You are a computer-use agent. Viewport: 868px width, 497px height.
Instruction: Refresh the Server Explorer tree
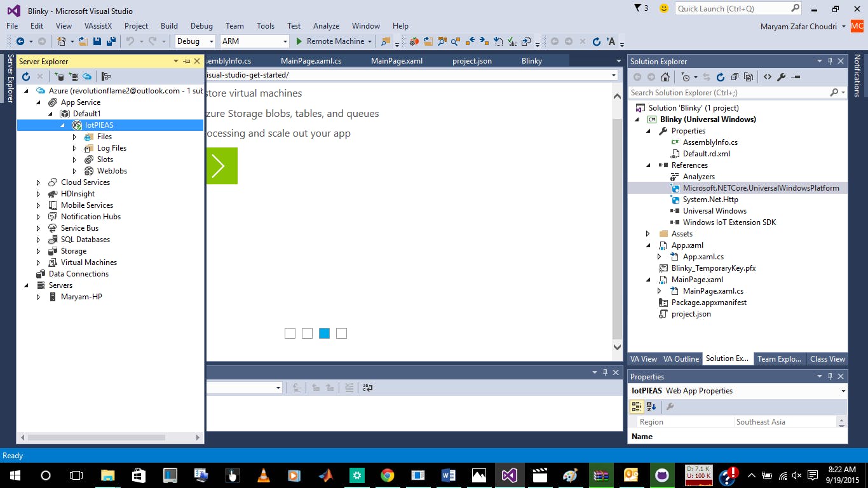26,76
